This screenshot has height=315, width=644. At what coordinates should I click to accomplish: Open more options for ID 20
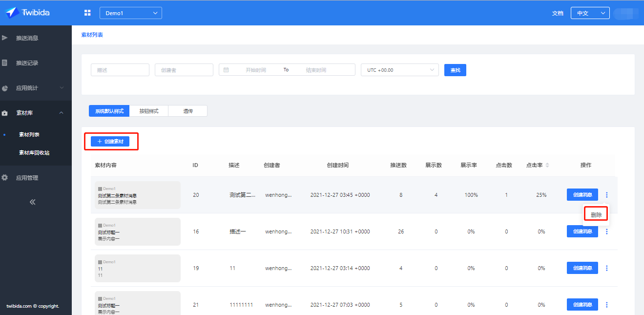coord(607,195)
